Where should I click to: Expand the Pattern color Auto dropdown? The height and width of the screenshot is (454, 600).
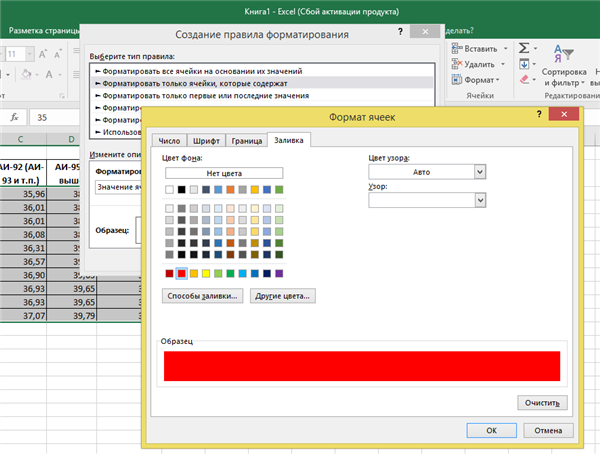[480, 172]
